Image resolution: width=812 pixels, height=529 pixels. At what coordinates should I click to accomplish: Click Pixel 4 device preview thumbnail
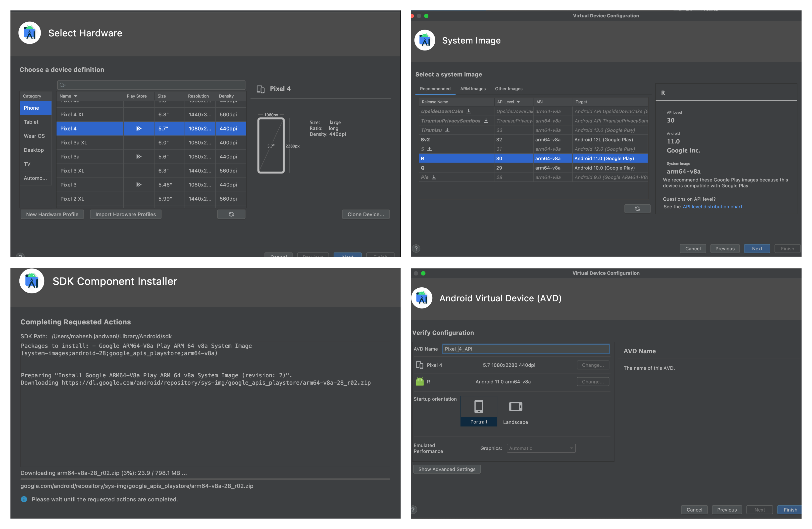[x=271, y=145]
